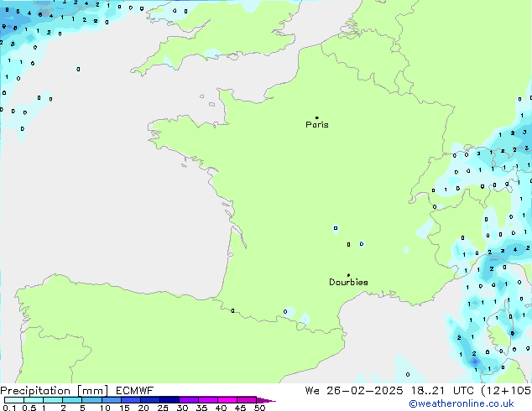Select the 30 to 35 mm legend swatch
Viewport: 532px width, 411px height.
[189, 400]
